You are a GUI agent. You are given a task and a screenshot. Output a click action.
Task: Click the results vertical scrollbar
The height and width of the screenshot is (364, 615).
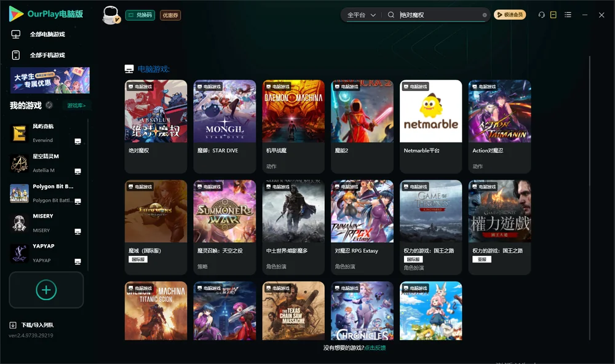[x=590, y=198]
